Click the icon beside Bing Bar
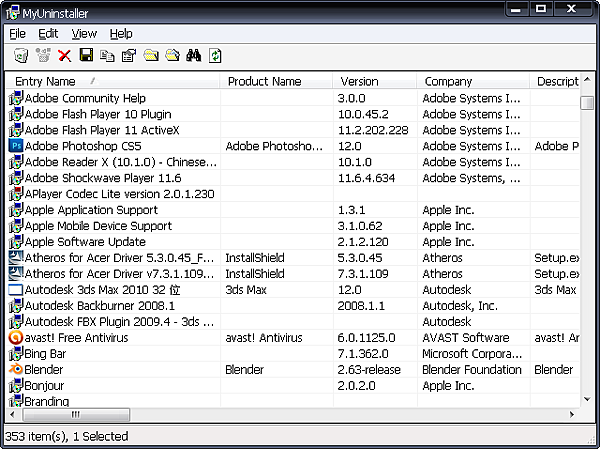The width and height of the screenshot is (600, 449). [16, 354]
